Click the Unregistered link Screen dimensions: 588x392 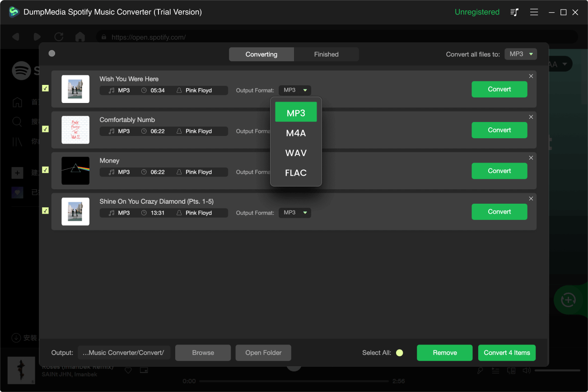click(477, 12)
